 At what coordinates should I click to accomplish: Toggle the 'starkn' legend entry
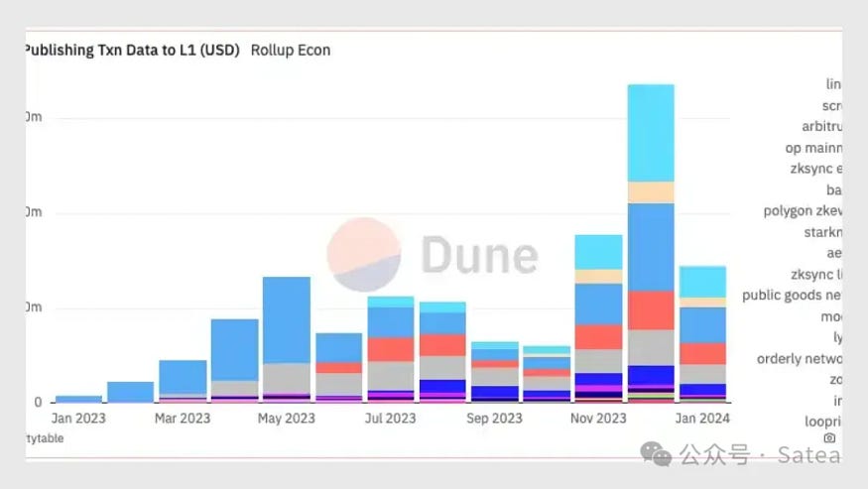[x=822, y=232]
